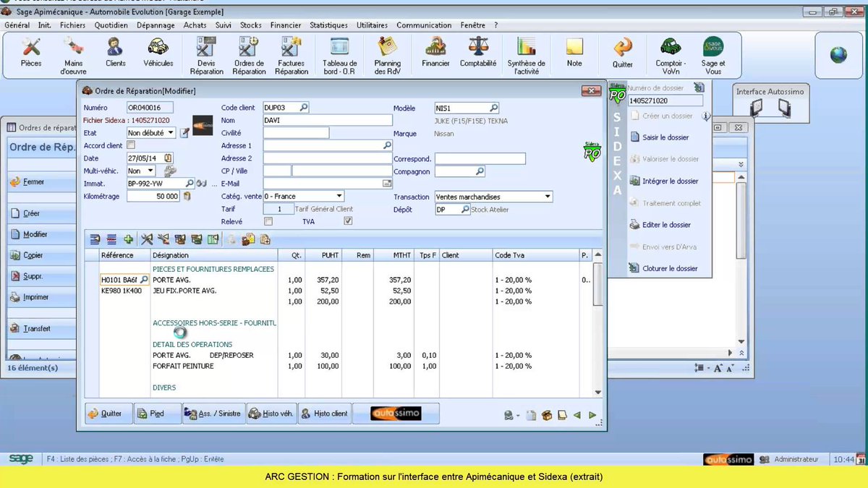The height and width of the screenshot is (488, 868).
Task: Open Planning des RdV
Action: pyautogui.click(x=387, y=56)
